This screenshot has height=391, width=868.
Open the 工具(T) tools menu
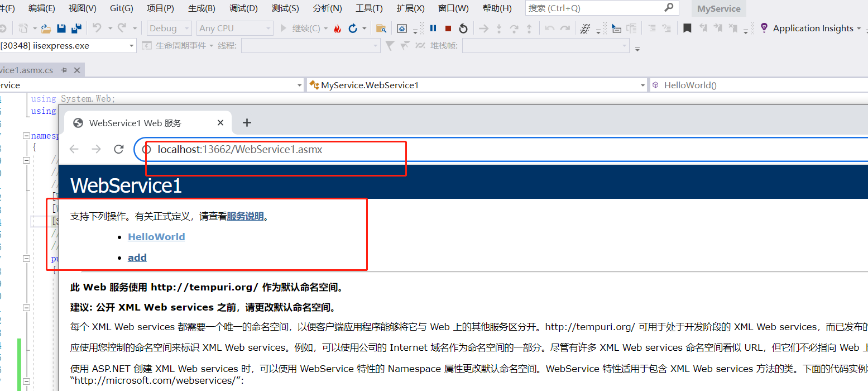coord(370,8)
